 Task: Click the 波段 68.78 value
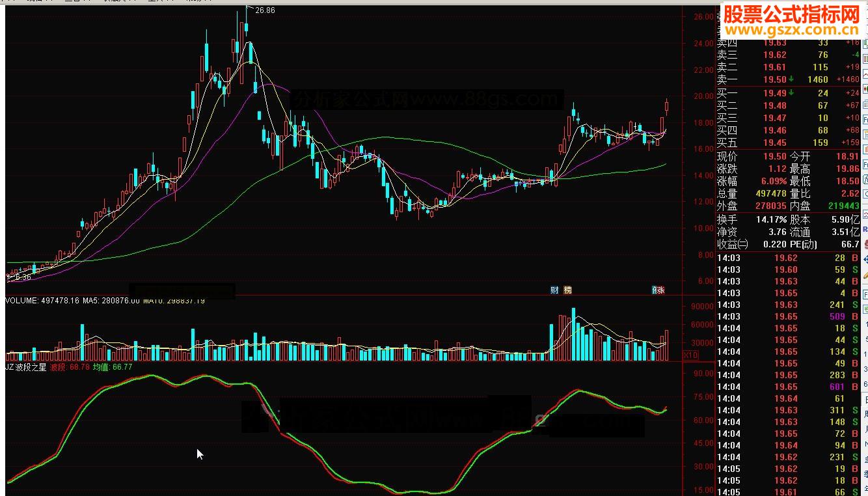point(70,367)
